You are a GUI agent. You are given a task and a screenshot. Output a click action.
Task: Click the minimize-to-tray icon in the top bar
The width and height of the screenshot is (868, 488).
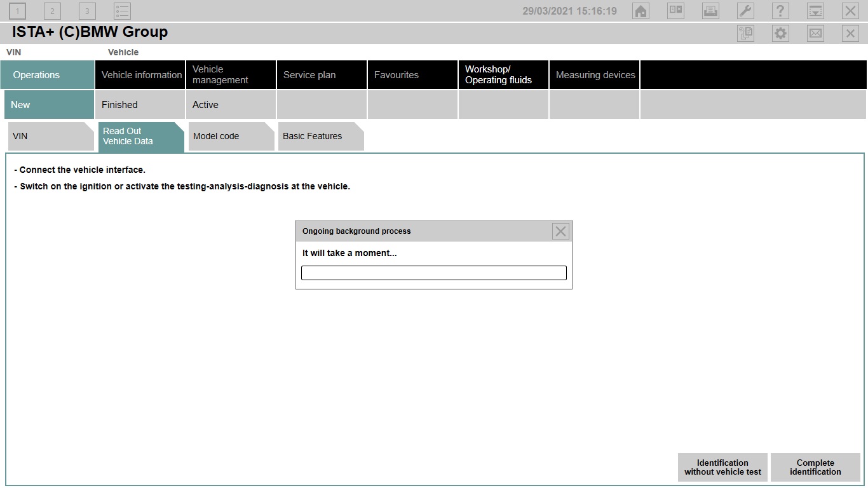tap(815, 11)
